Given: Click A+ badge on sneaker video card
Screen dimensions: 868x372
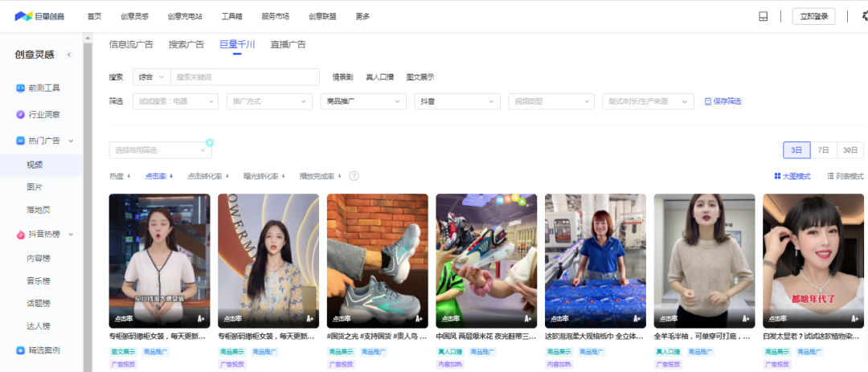Looking at the screenshot, I should tap(419, 318).
